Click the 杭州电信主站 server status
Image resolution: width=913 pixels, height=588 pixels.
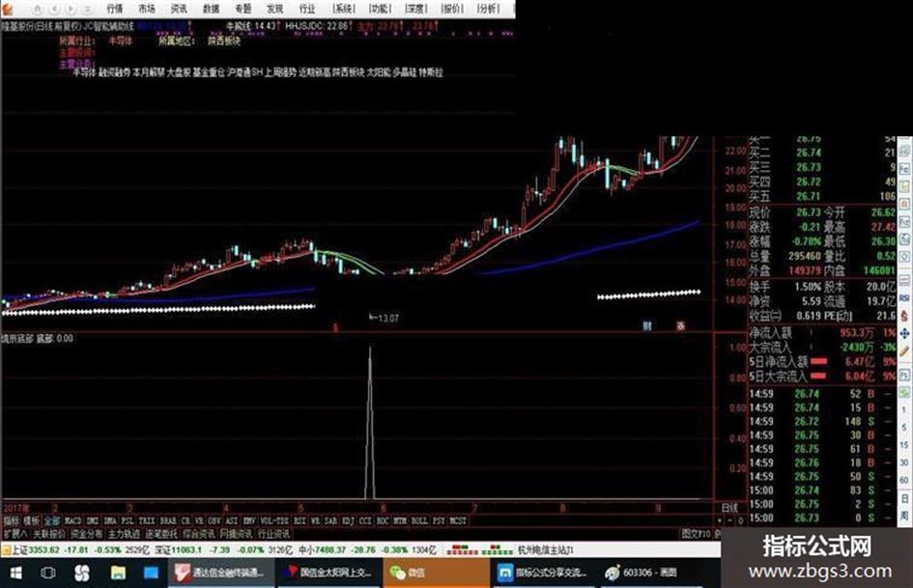(x=546, y=550)
